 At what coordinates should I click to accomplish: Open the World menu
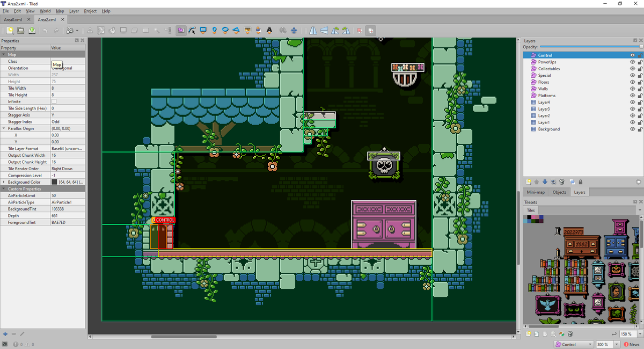(45, 11)
